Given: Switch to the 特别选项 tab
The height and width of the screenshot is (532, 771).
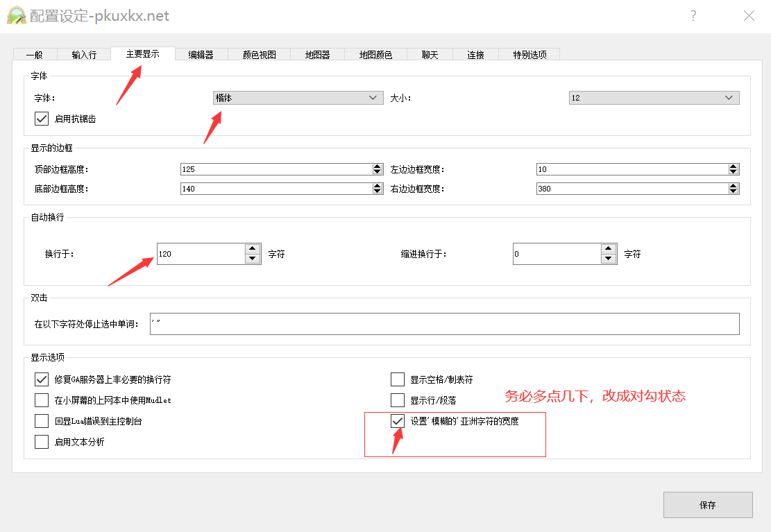Looking at the screenshot, I should click(529, 55).
